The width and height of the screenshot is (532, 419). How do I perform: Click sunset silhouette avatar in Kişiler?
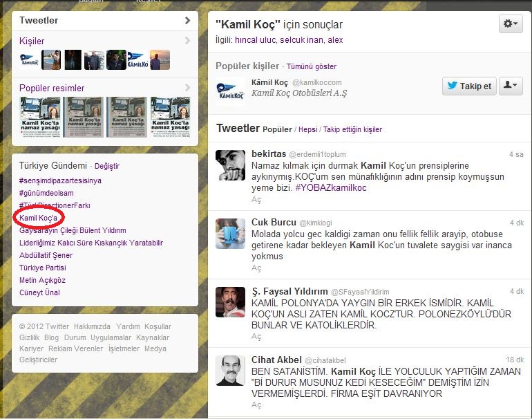point(160,59)
